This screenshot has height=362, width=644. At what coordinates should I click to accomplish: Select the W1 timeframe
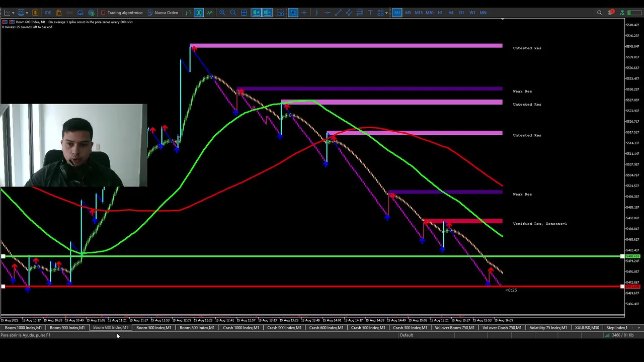coord(472,13)
